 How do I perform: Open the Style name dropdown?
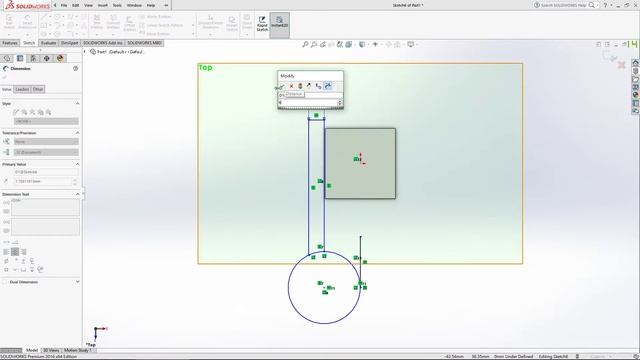coord(46,121)
